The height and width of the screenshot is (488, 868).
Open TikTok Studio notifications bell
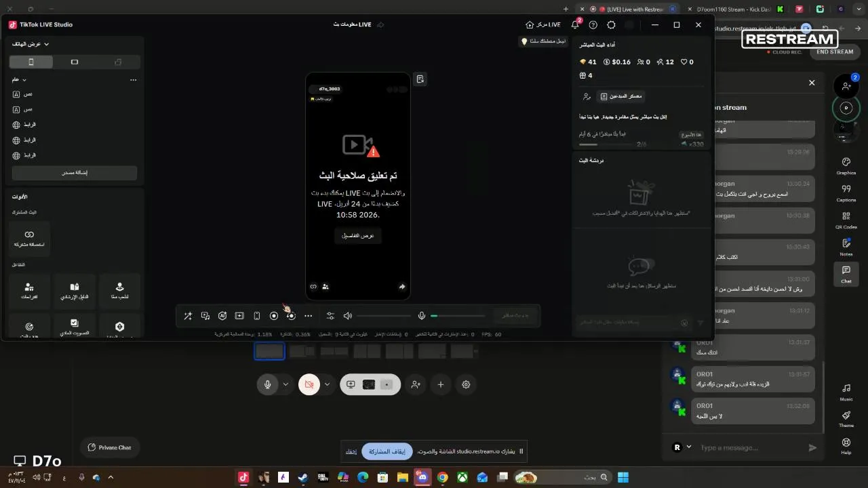pyautogui.click(x=575, y=24)
